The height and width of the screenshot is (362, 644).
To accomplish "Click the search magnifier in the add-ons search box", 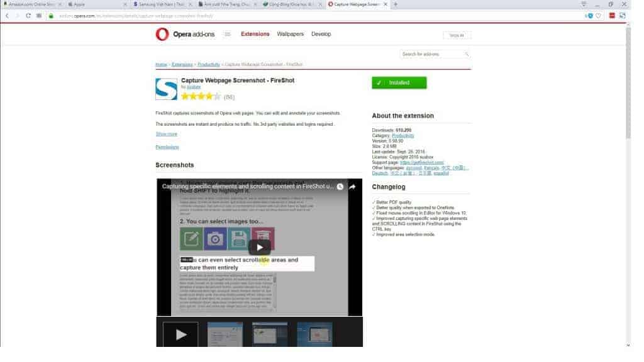I will point(466,55).
